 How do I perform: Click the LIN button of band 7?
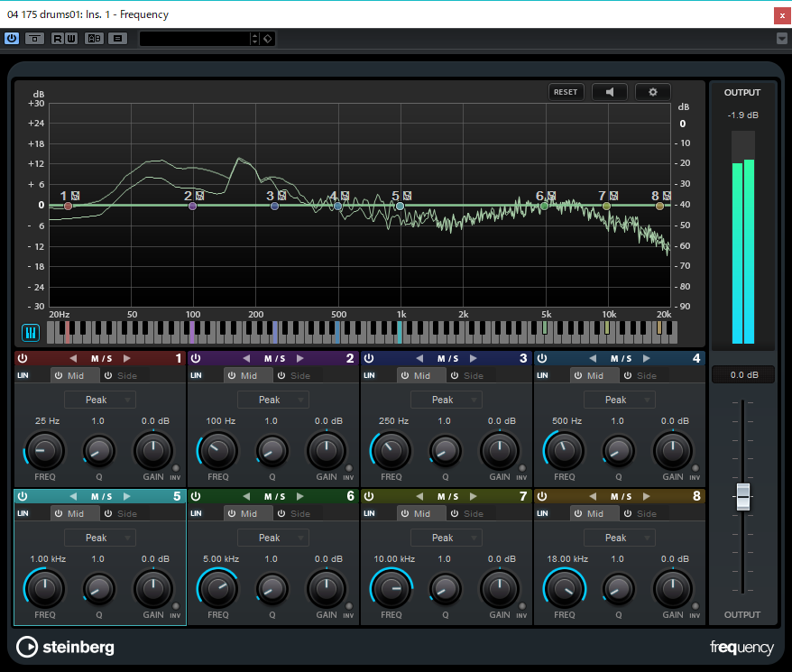[x=369, y=513]
